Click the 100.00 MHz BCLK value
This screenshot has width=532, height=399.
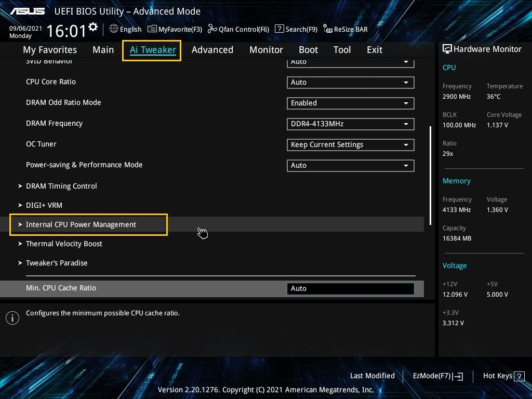tap(459, 125)
